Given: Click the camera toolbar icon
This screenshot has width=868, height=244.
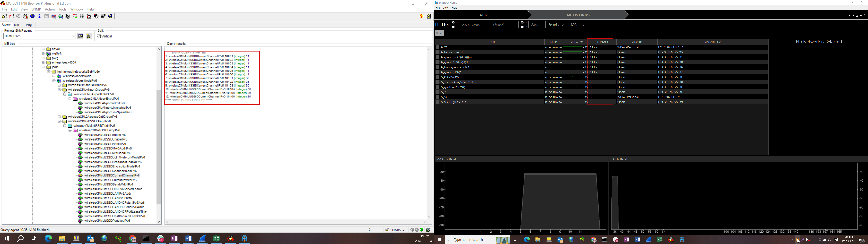Looking at the screenshot, I should pyautogui.click(x=68, y=16).
